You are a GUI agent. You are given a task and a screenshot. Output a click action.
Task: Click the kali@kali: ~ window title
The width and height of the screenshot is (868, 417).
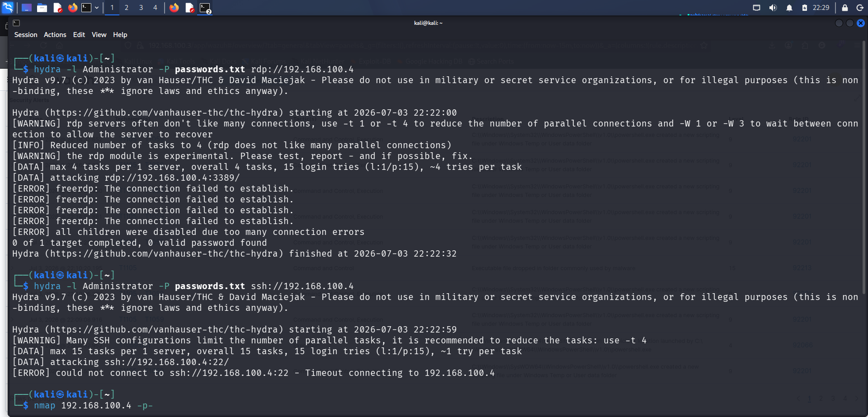pos(428,23)
